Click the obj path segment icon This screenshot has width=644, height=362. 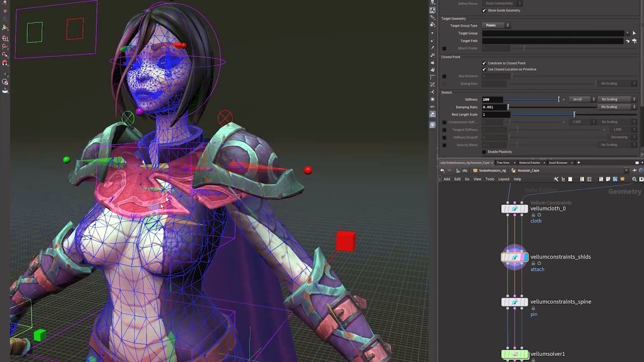tap(458, 170)
